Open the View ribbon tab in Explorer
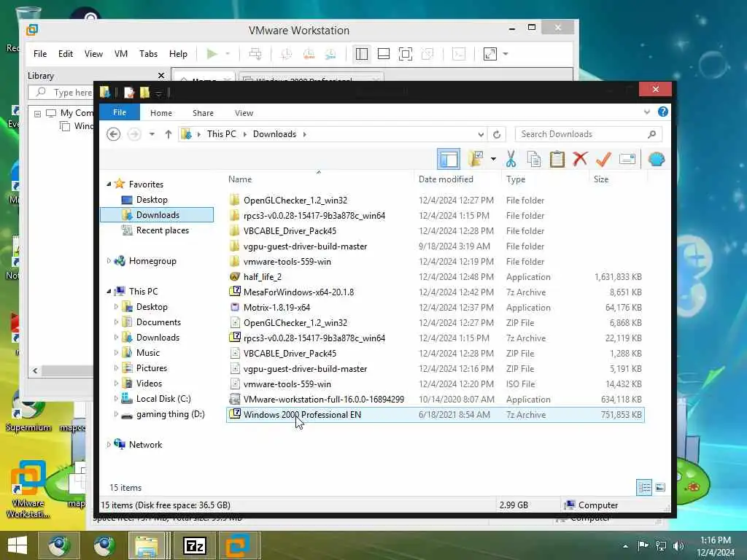The image size is (747, 560). (244, 113)
